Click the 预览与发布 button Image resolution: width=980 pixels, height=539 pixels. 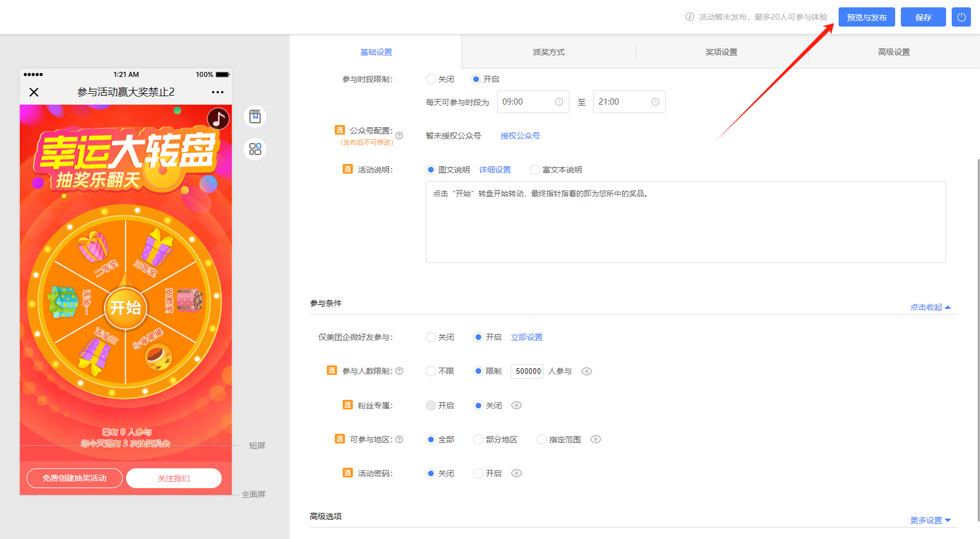(x=867, y=17)
